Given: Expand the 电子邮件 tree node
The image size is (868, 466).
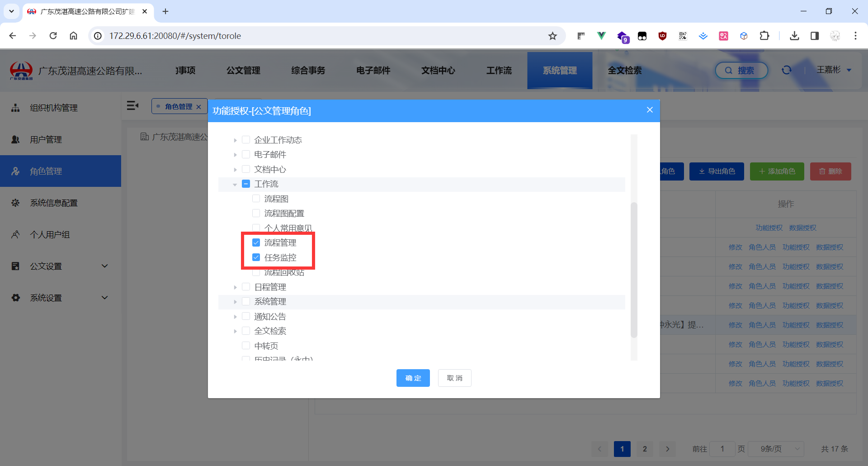Looking at the screenshot, I should [x=235, y=155].
